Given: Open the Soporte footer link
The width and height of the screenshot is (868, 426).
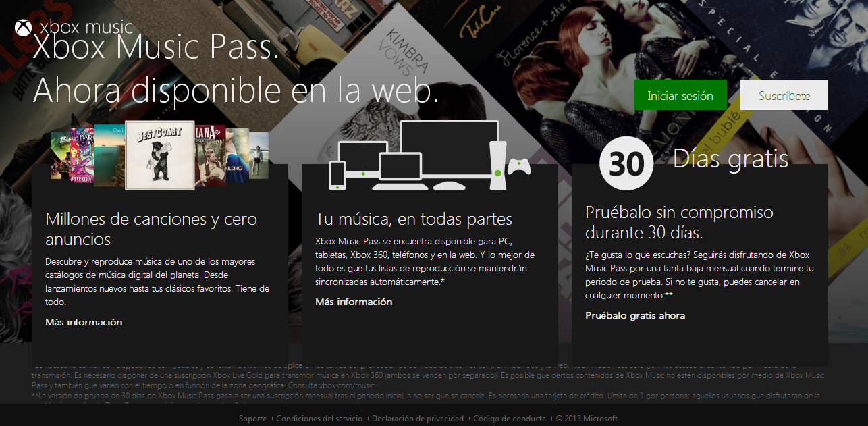Looking at the screenshot, I should click(252, 419).
